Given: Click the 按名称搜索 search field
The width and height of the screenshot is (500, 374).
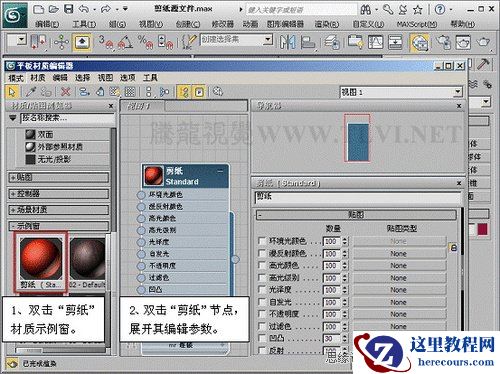Looking at the screenshot, I should coord(68,118).
